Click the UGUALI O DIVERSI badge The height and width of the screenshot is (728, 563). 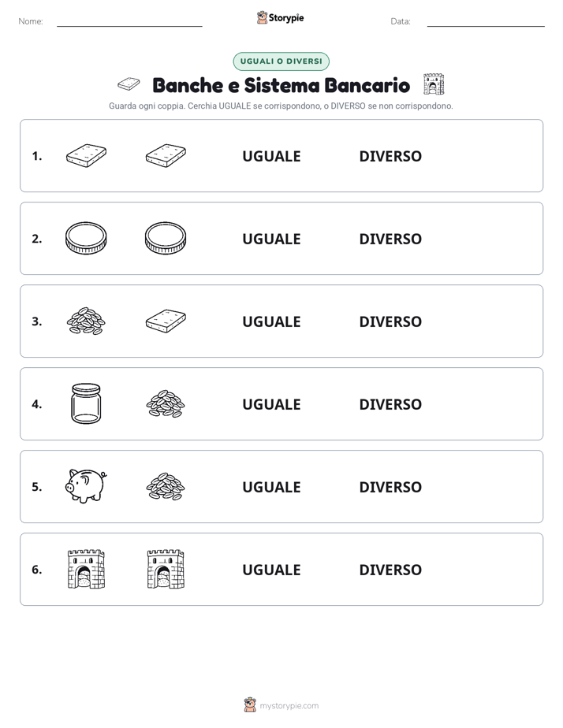click(x=281, y=61)
